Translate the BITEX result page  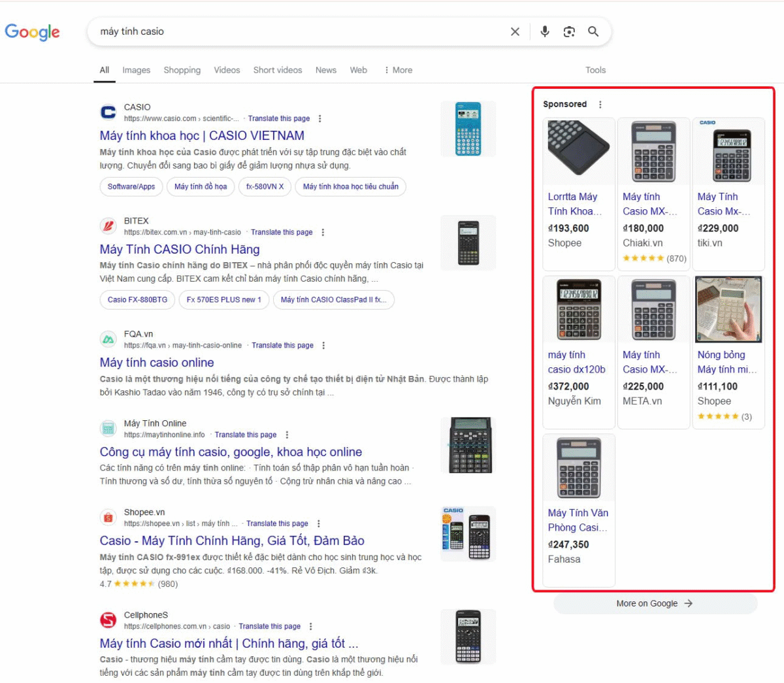click(x=282, y=232)
